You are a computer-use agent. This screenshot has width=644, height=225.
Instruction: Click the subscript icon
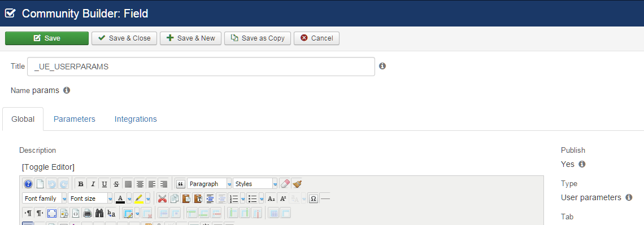pos(271,198)
